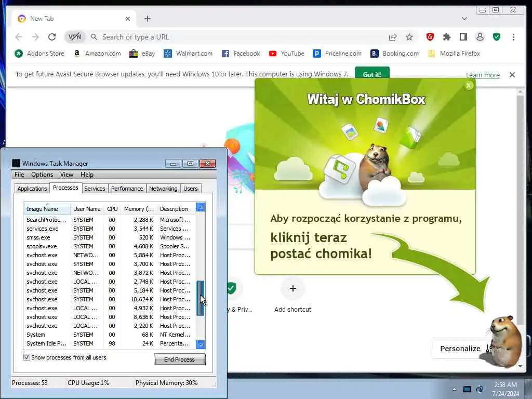Dismiss the Windows 7 update notice bar
532x399 pixels.
pyautogui.click(x=512, y=75)
